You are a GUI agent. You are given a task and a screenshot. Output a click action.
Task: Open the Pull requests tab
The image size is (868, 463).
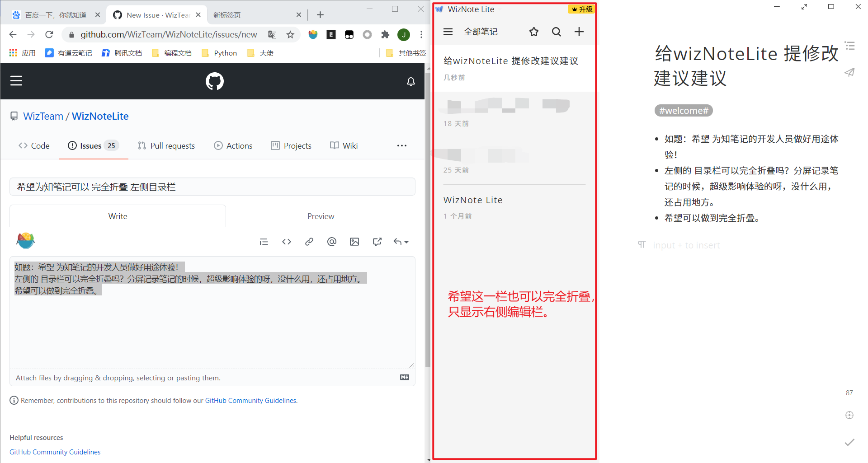point(166,145)
